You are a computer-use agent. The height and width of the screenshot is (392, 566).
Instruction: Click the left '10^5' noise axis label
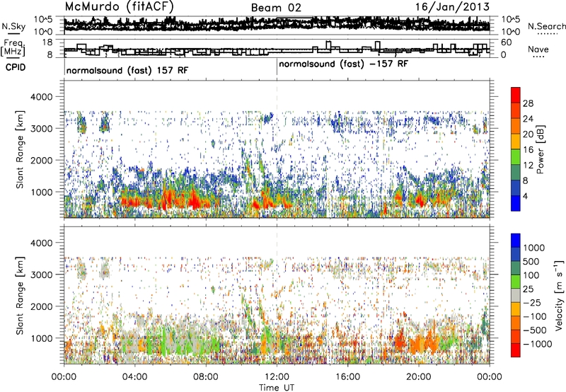[43, 19]
